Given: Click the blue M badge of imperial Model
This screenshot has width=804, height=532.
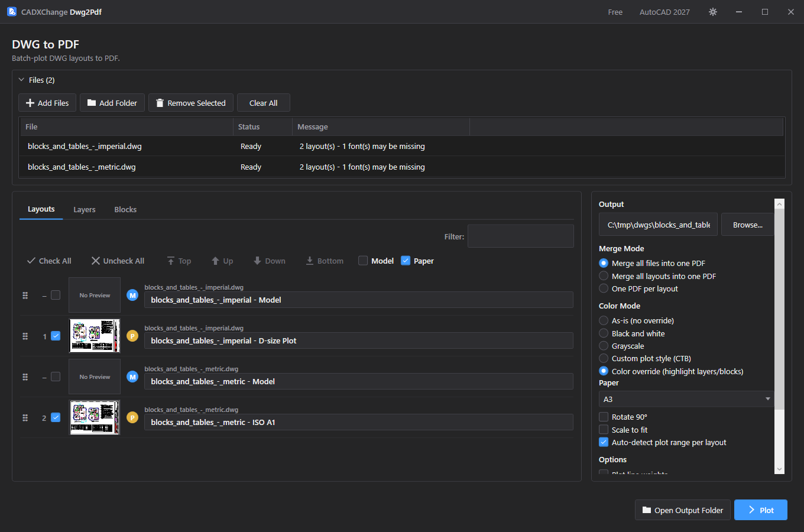Looking at the screenshot, I should (x=132, y=295).
